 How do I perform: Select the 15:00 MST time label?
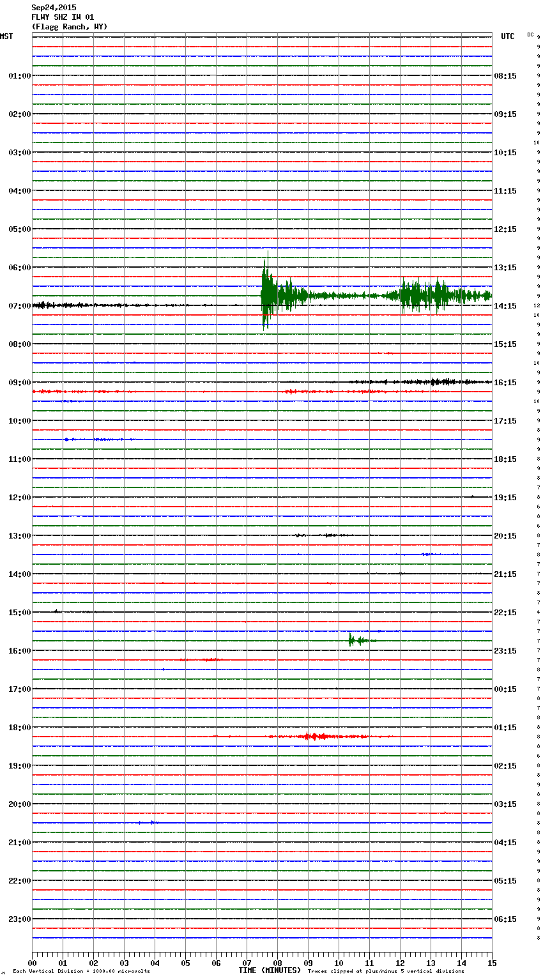click(19, 613)
